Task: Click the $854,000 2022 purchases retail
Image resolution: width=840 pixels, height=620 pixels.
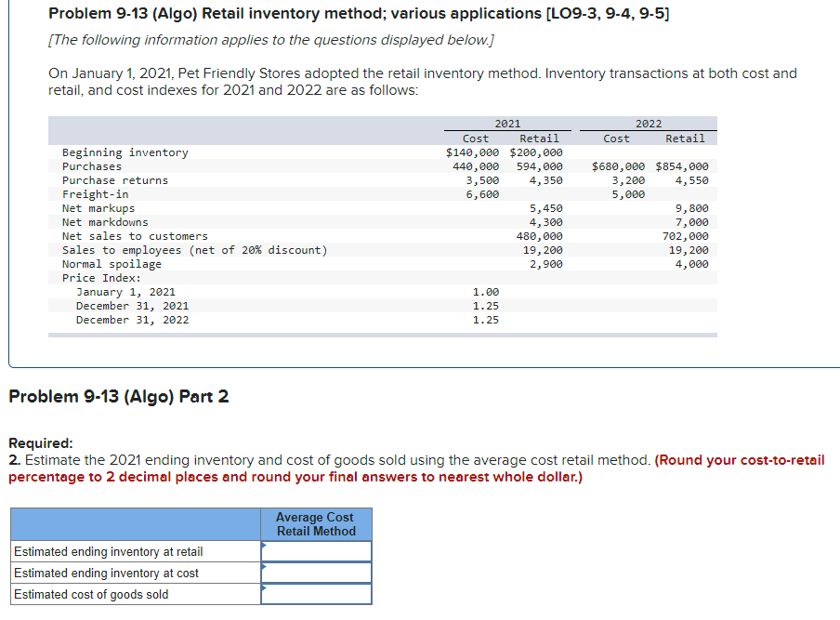Action: [x=682, y=166]
